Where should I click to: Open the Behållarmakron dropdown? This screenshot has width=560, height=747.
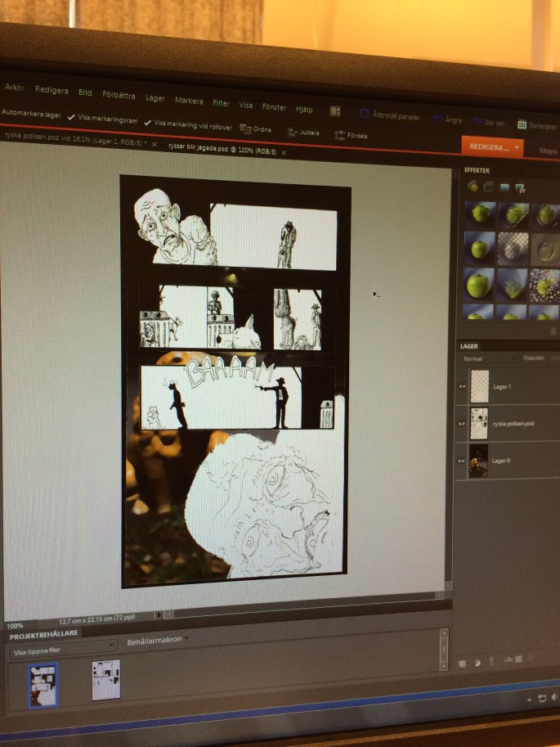(x=158, y=641)
